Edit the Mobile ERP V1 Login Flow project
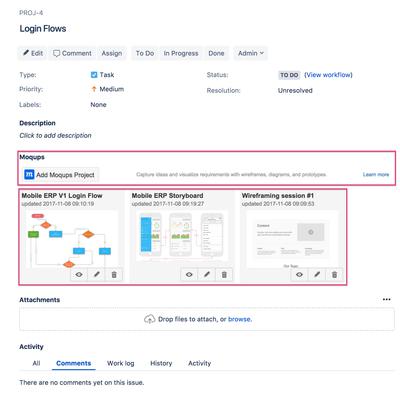 click(x=96, y=274)
